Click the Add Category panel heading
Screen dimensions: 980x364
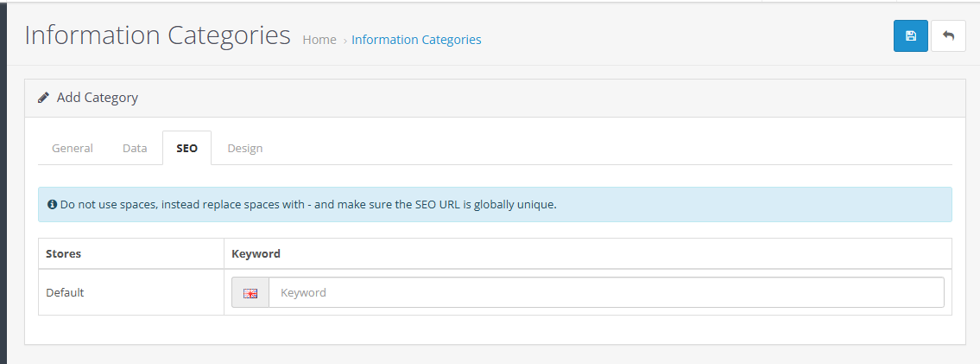click(97, 98)
